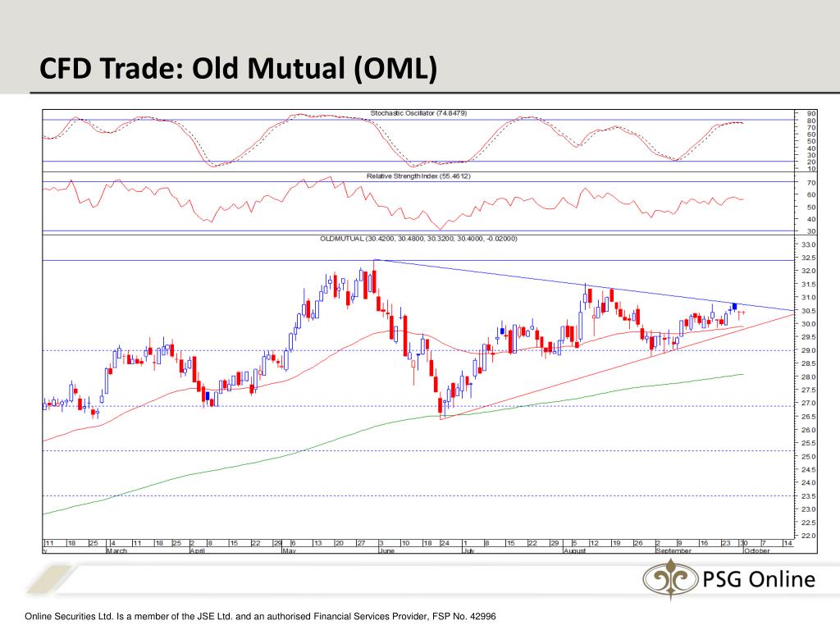Click the 25.0 price axis label
This screenshot has width=840, height=630.
(808, 456)
